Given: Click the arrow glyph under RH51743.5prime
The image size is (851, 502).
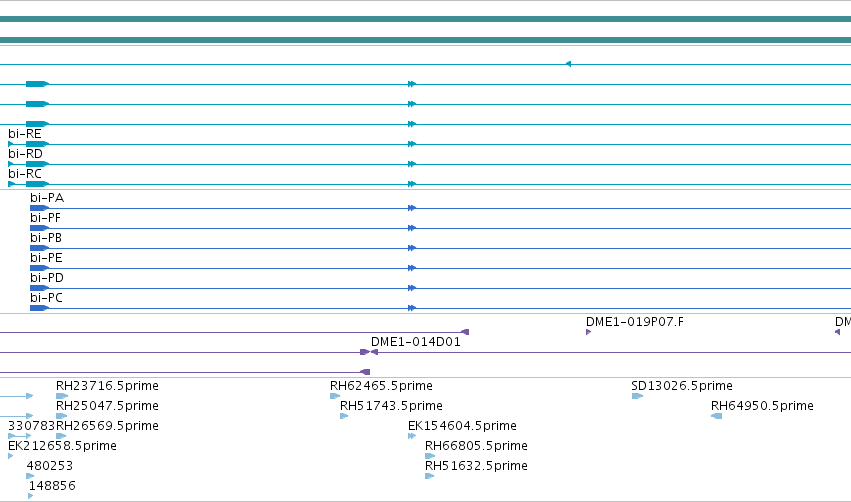Looking at the screenshot, I should (x=344, y=416).
